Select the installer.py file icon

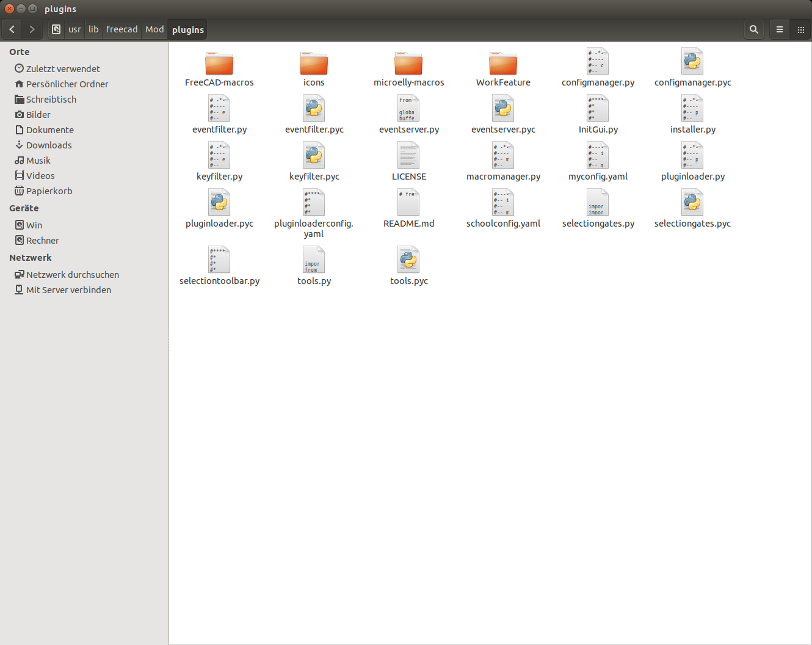[692, 108]
